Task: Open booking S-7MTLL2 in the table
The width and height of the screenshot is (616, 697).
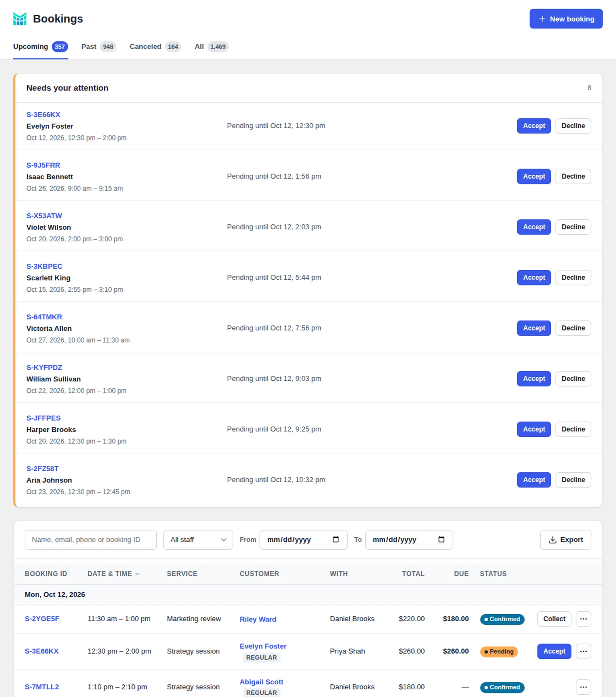Action: pyautogui.click(x=42, y=687)
